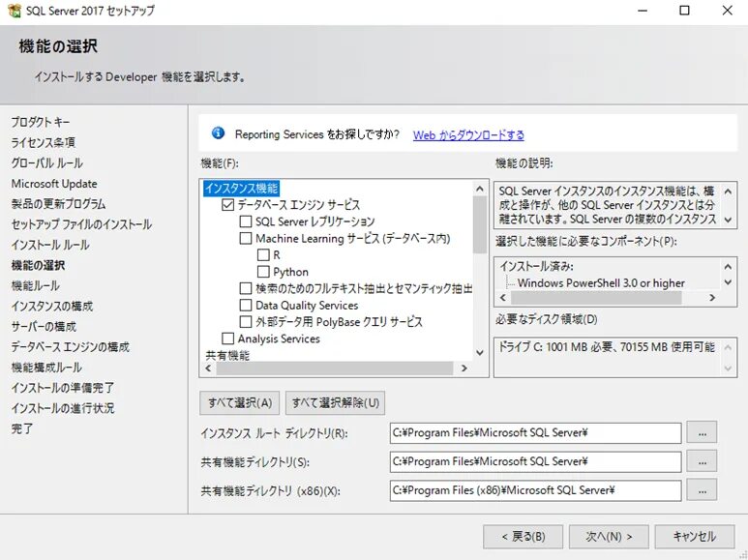748x560 pixels.
Task: Click the components box scroll left arrow
Action: (x=503, y=298)
